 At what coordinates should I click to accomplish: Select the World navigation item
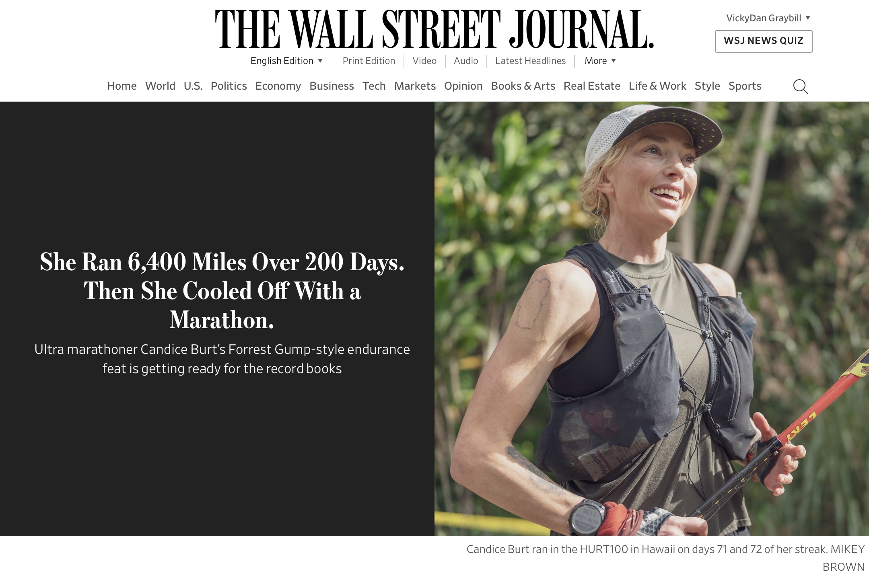(x=160, y=86)
